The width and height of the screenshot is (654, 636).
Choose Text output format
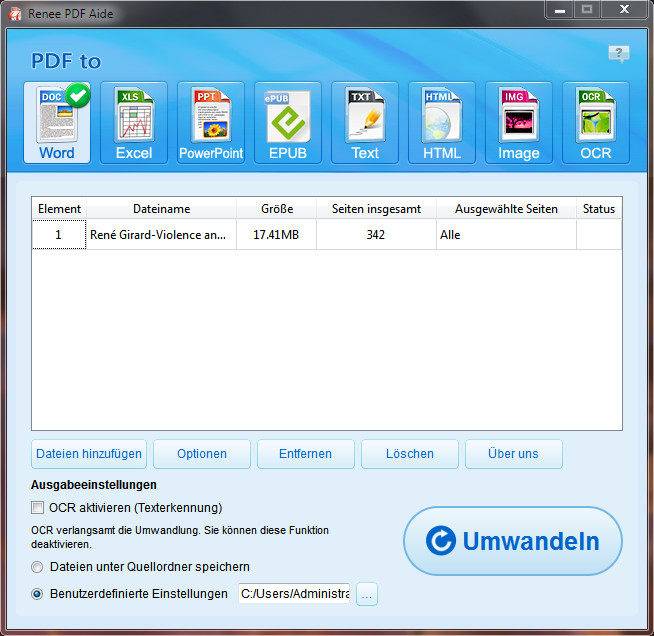point(365,122)
